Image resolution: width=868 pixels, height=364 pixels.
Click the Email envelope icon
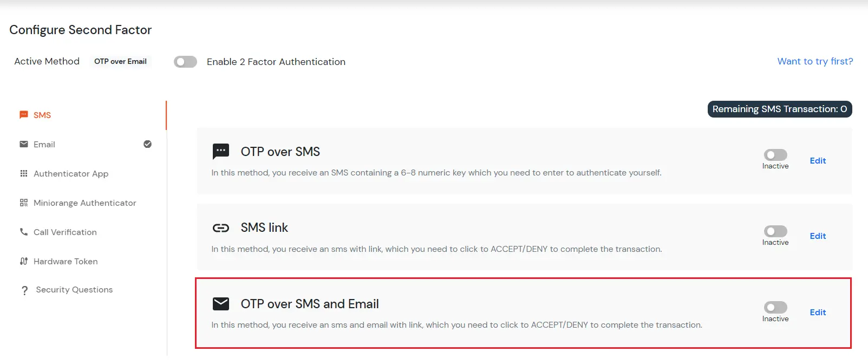pyautogui.click(x=24, y=144)
